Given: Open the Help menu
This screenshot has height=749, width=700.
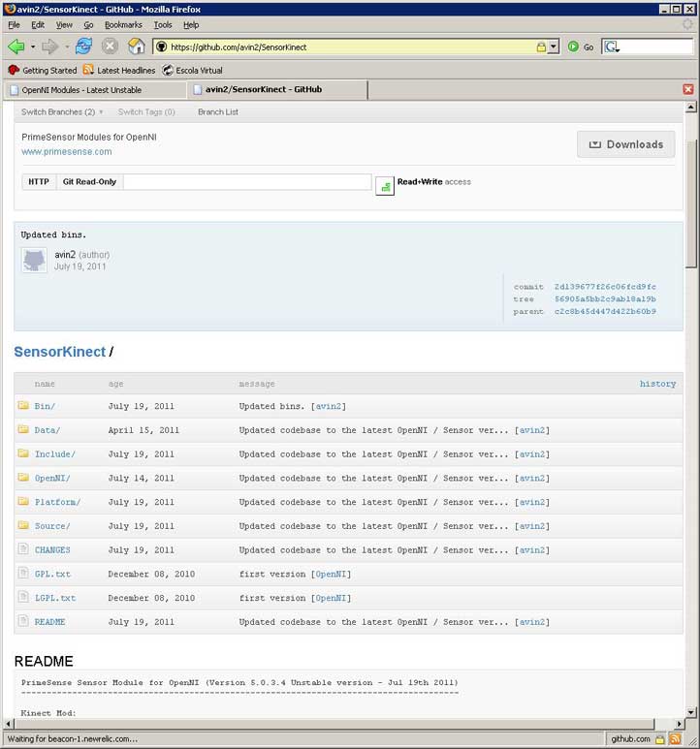Looking at the screenshot, I should coord(191,25).
